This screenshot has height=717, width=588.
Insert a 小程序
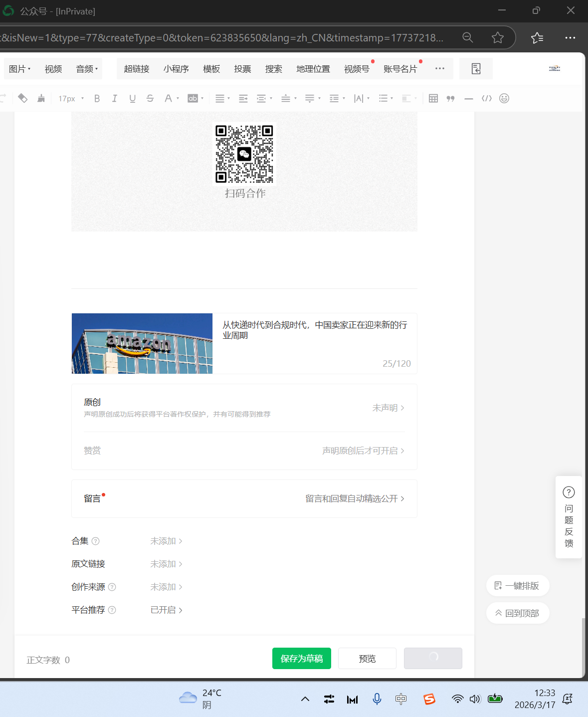176,69
